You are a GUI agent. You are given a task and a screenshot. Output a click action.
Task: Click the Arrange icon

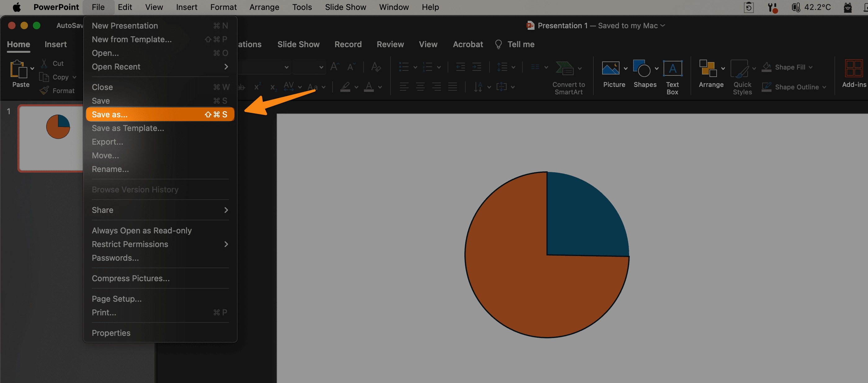[x=708, y=69]
